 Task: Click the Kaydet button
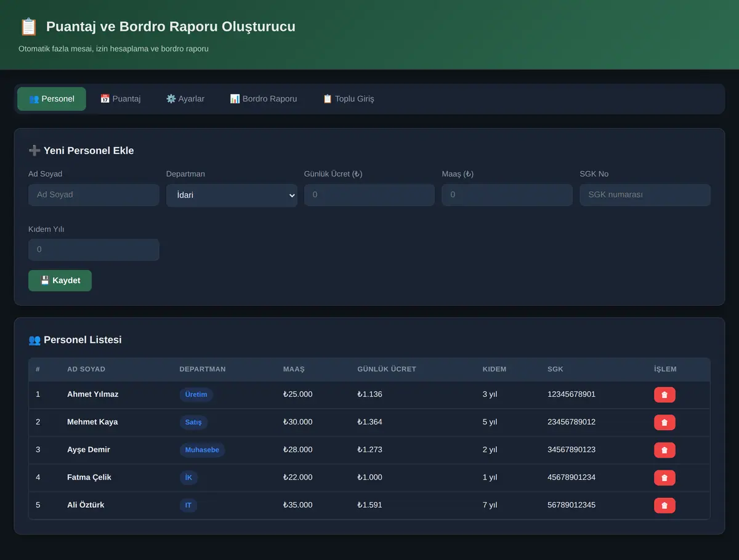tap(60, 281)
